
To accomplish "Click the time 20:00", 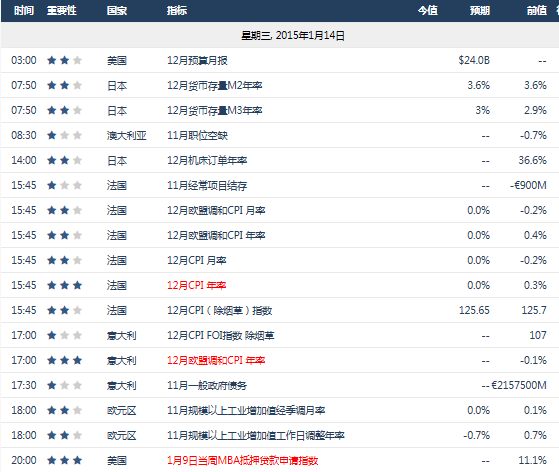I will [24, 460].
